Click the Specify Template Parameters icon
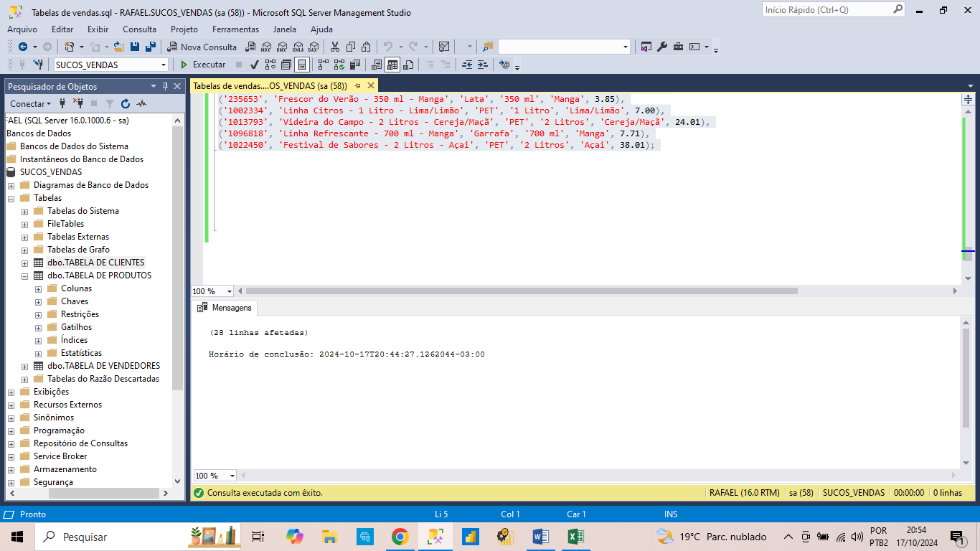980x551 pixels. coord(504,65)
